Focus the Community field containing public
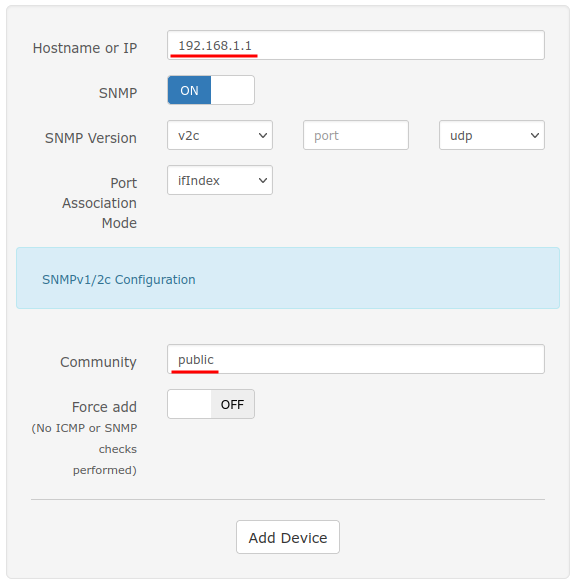The image size is (578, 587). [x=356, y=359]
